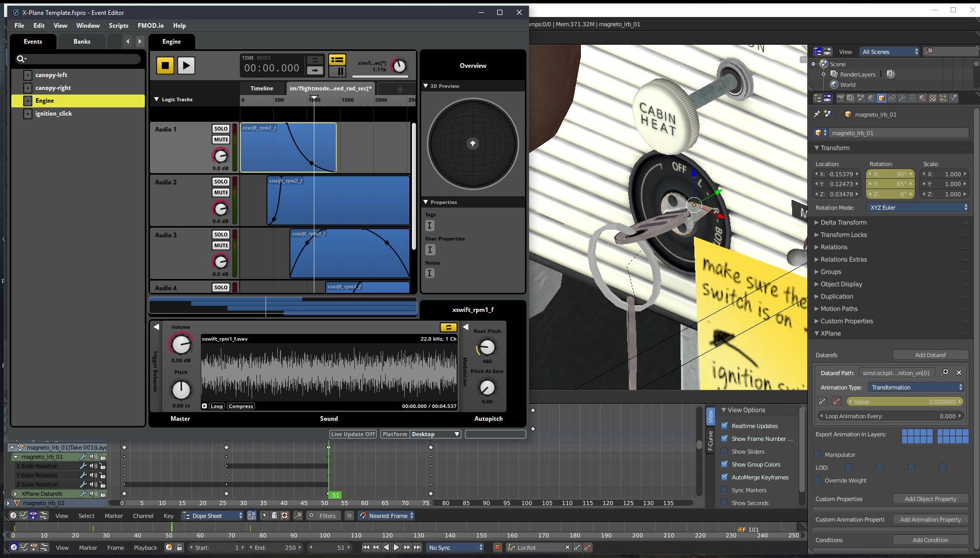Click the record button in Blender timeline
The height and width of the screenshot is (558, 980).
(x=497, y=548)
